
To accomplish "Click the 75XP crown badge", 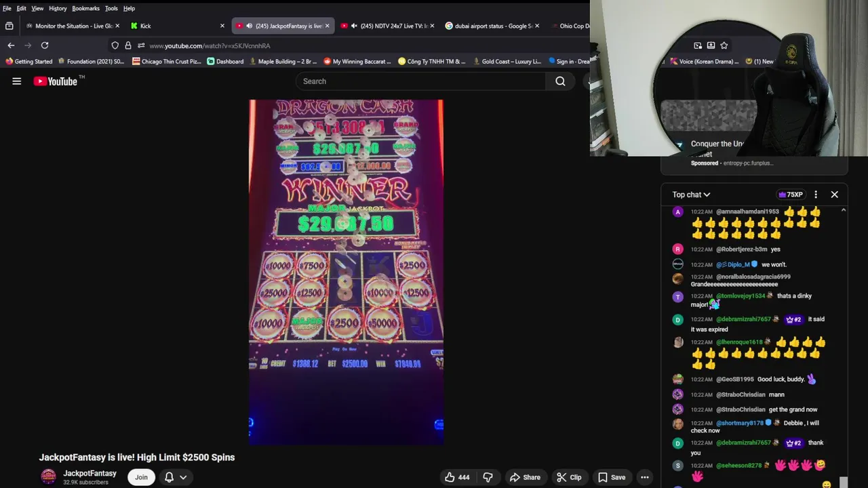I will (790, 195).
